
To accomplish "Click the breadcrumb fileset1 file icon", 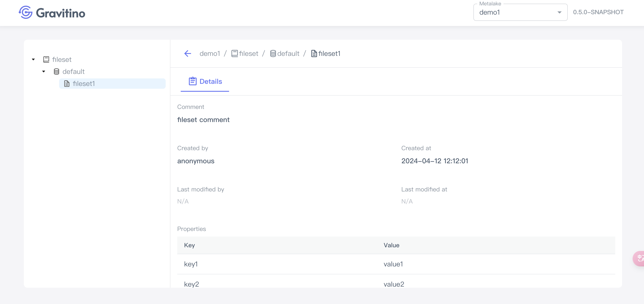I will [314, 53].
